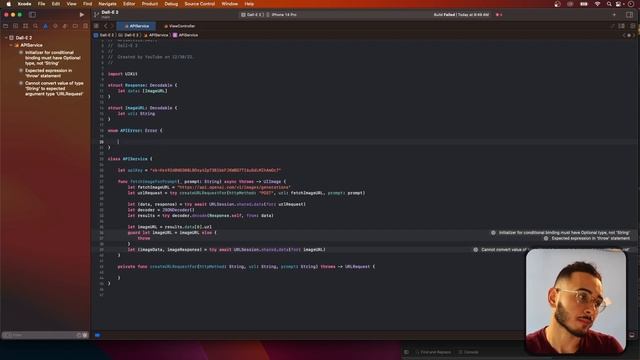Add an editor on the right

tap(633, 26)
